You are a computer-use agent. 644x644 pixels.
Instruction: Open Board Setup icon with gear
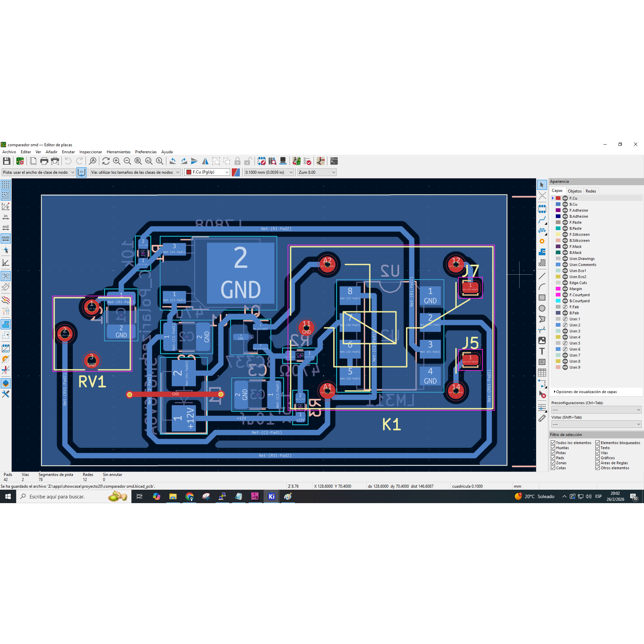pyautogui.click(x=20, y=161)
